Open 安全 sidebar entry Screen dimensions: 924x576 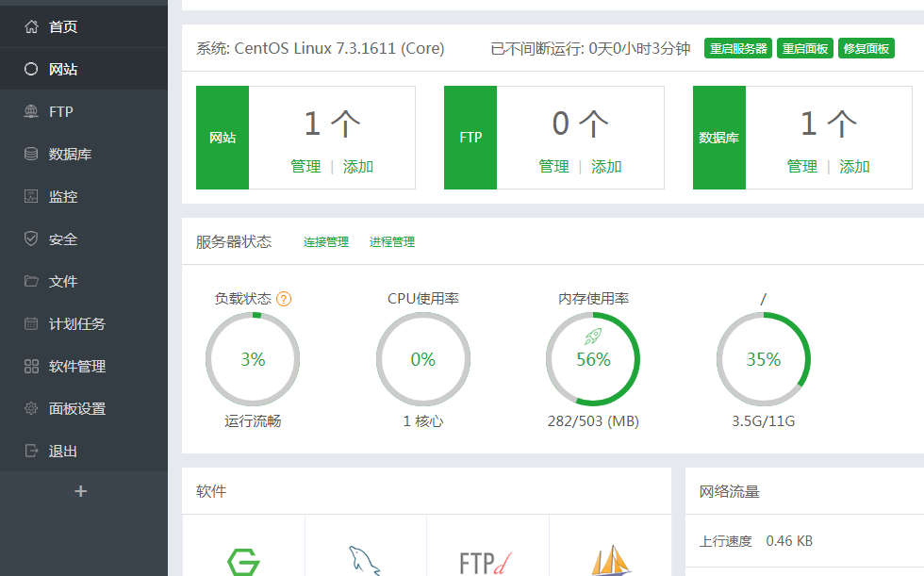(x=84, y=239)
